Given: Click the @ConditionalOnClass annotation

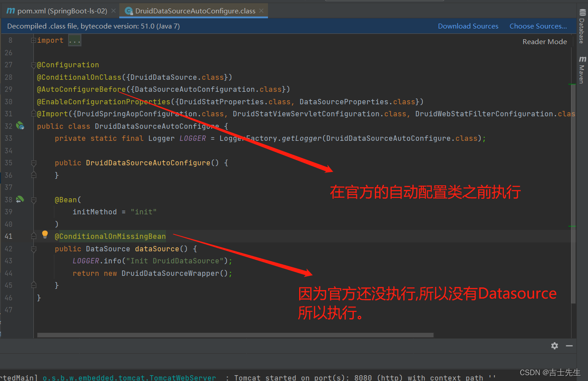Looking at the screenshot, I should (x=79, y=77).
